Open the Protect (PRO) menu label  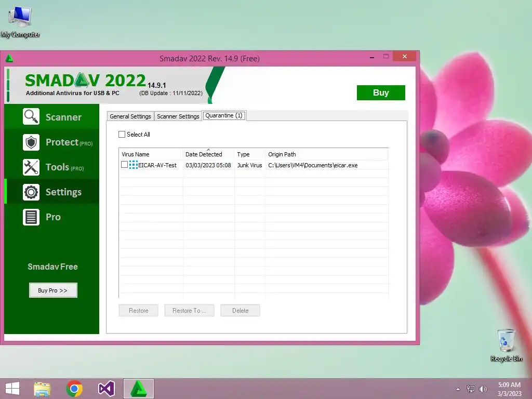pyautogui.click(x=69, y=142)
